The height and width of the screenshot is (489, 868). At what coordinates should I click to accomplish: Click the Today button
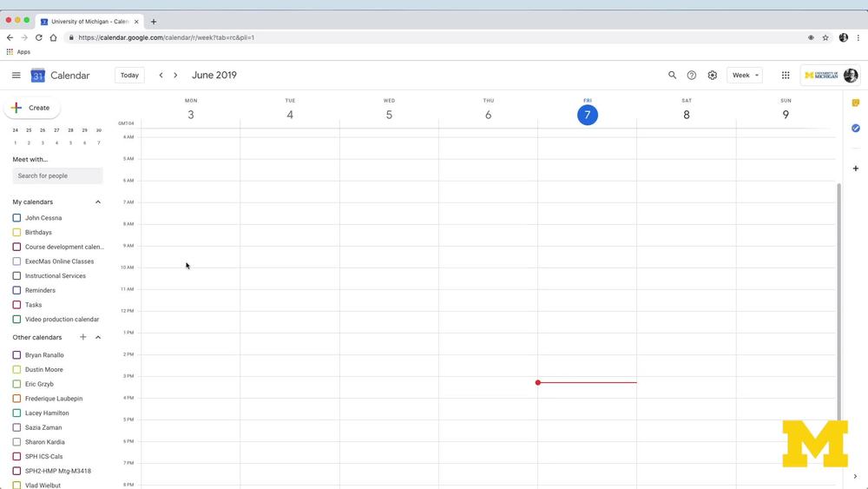(x=129, y=76)
